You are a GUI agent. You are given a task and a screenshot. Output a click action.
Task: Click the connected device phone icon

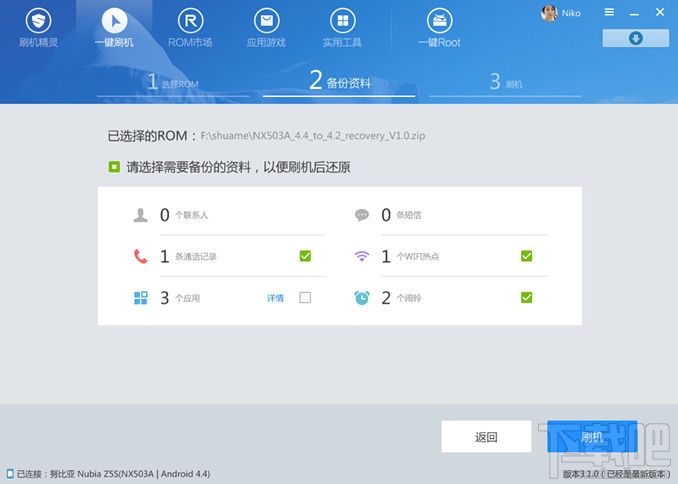click(x=10, y=474)
